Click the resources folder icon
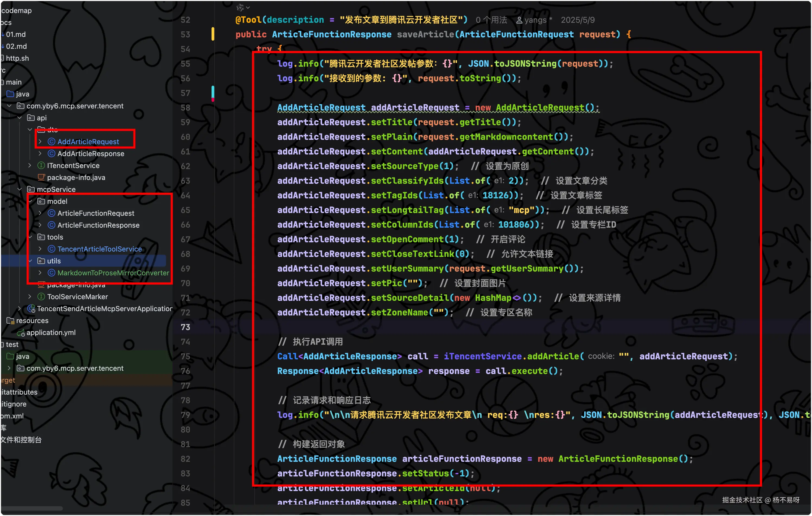The height and width of the screenshot is (516, 812). (11, 321)
